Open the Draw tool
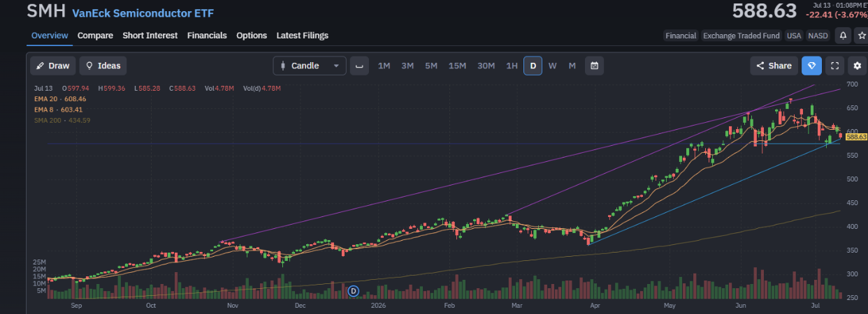 click(x=53, y=66)
